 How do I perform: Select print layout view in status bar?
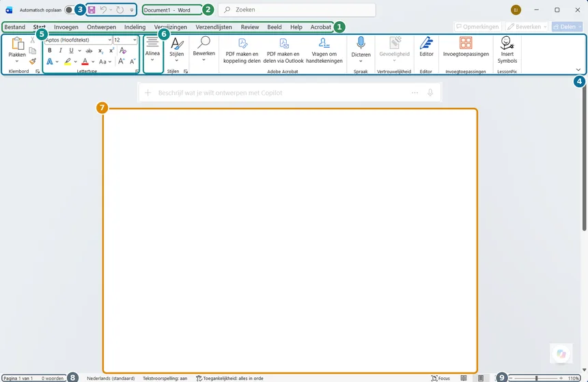point(481,378)
